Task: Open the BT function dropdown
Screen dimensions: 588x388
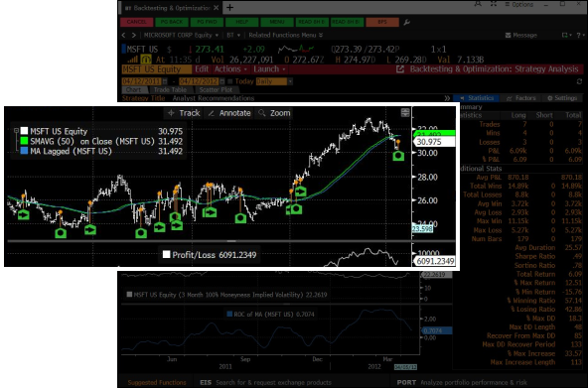Action: [233, 35]
